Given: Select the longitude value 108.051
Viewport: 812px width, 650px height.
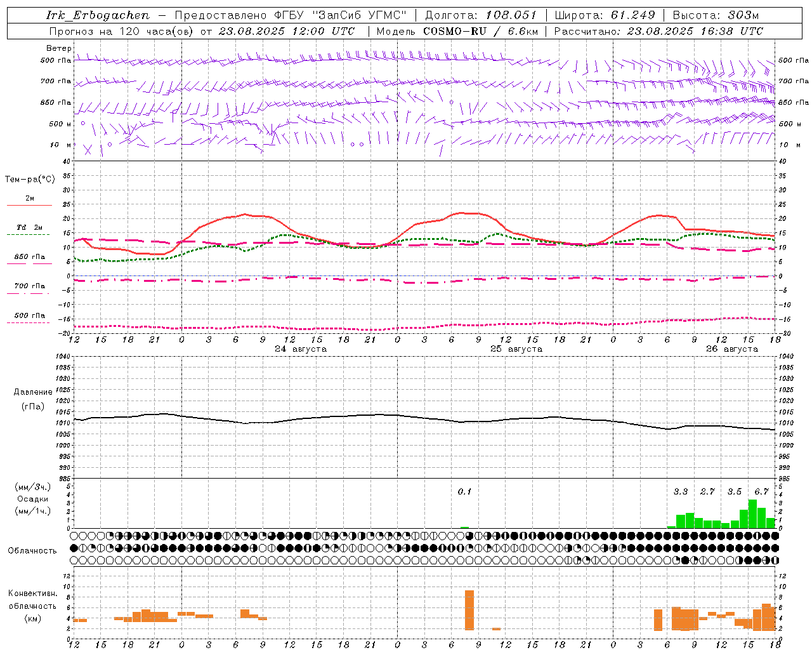Looking at the screenshot, I should (511, 15).
